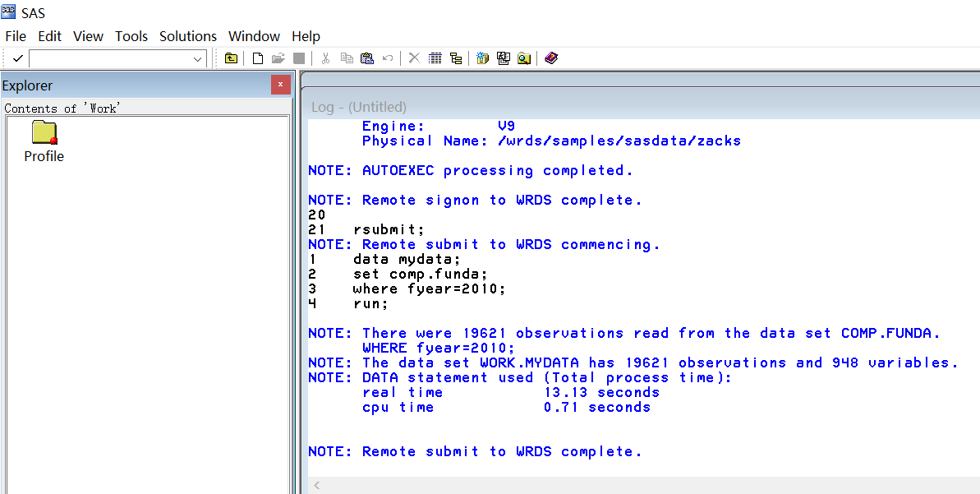Click the New Library icon
The height and width of the screenshot is (494, 980).
tap(482, 58)
